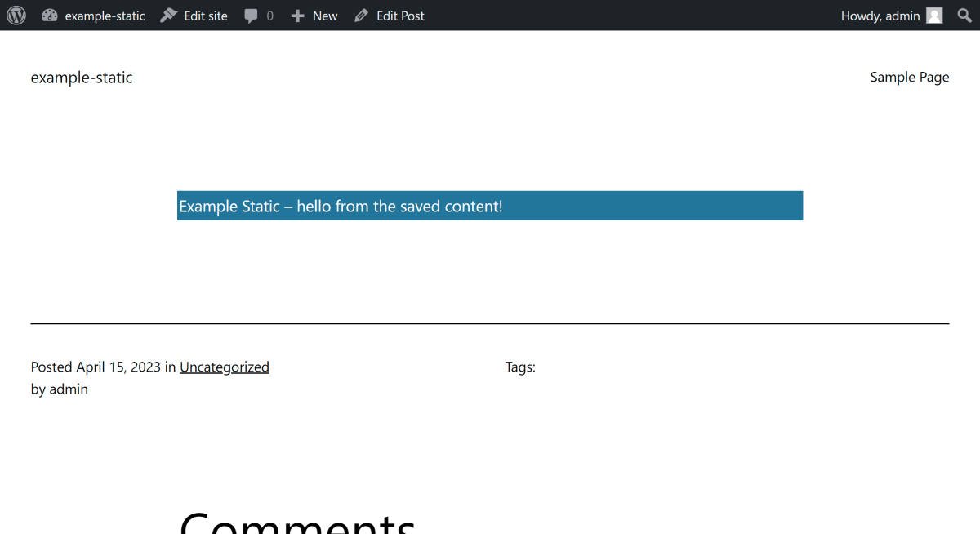This screenshot has width=980, height=534.
Task: Click the blue Example Static content block
Action: pos(490,206)
